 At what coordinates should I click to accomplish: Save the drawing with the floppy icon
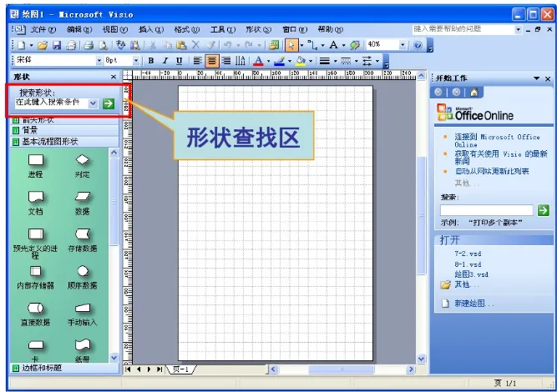click(57, 45)
